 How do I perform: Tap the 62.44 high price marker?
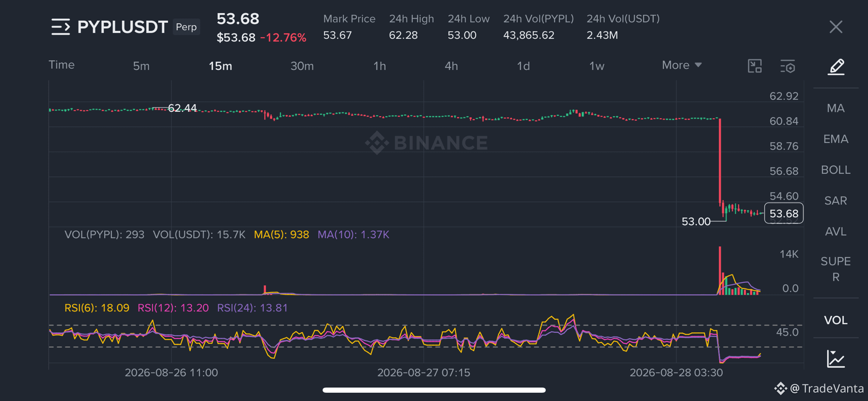click(x=182, y=108)
